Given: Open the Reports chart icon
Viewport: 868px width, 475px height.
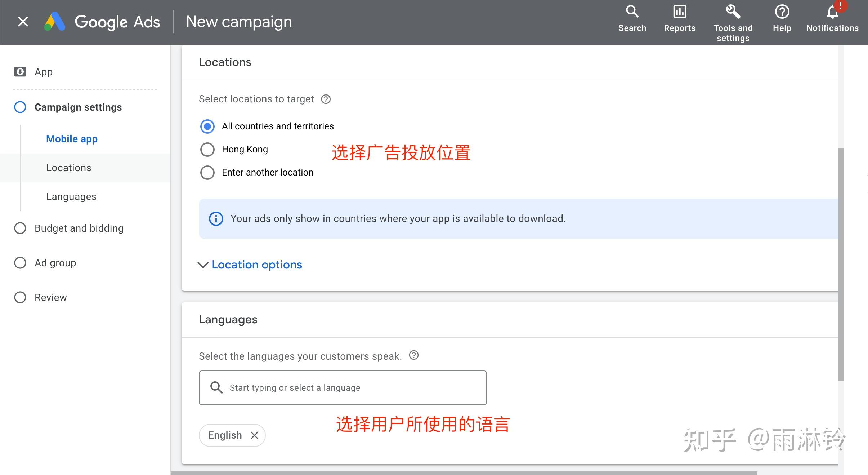Looking at the screenshot, I should click(680, 12).
